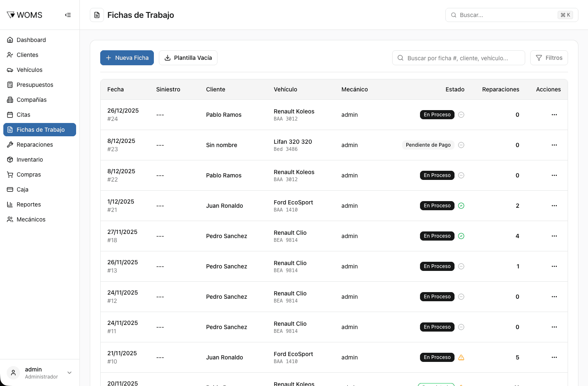Image resolution: width=588 pixels, height=386 pixels.
Task: Focus the ficha, cliente, vehículo search field
Action: (x=458, y=58)
